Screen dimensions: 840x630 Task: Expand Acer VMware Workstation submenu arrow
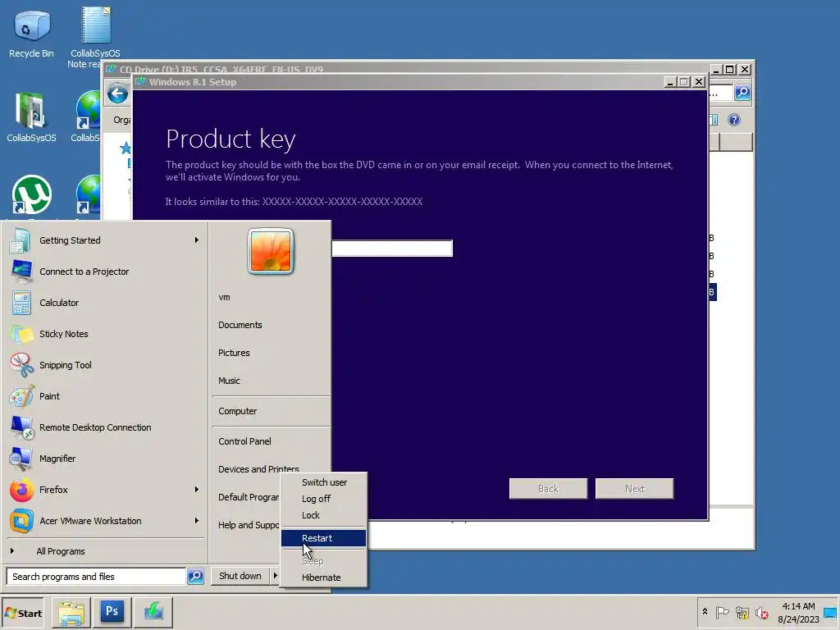tap(197, 520)
